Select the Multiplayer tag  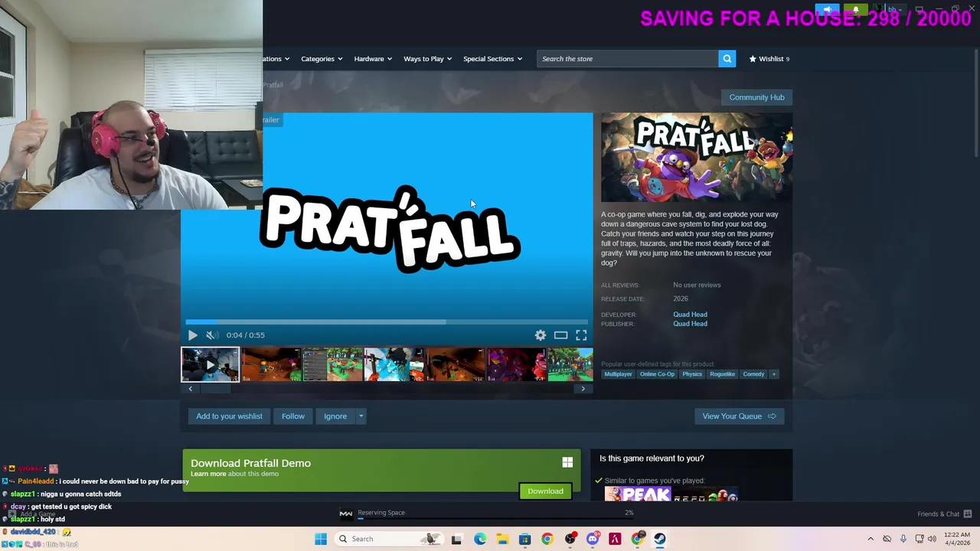618,374
